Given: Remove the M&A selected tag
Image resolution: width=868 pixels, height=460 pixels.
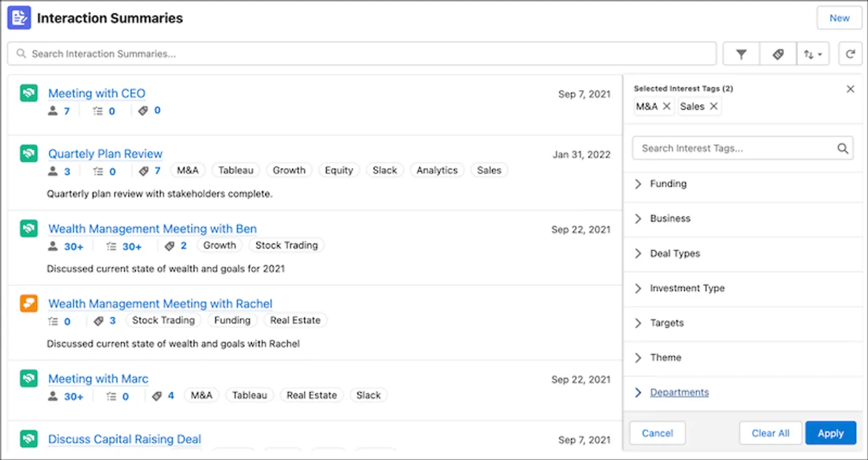Looking at the screenshot, I should [x=666, y=107].
